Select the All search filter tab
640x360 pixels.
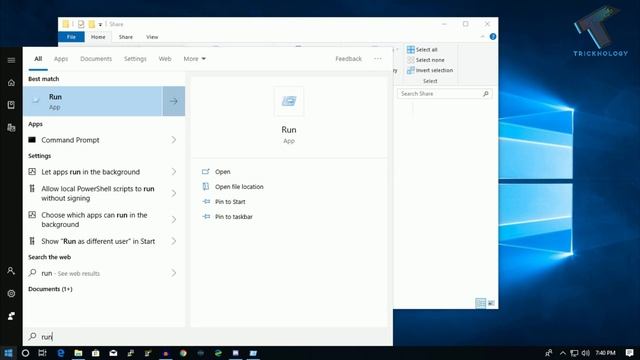38,59
